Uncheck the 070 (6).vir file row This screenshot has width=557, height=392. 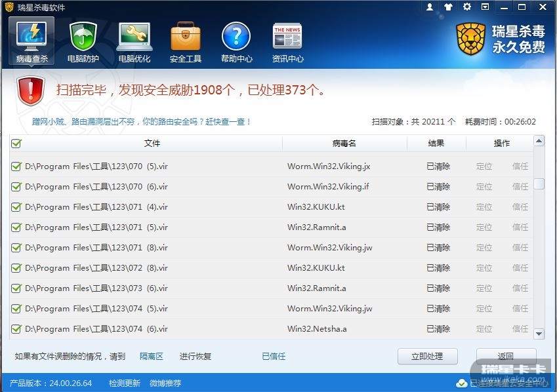pos(16,186)
